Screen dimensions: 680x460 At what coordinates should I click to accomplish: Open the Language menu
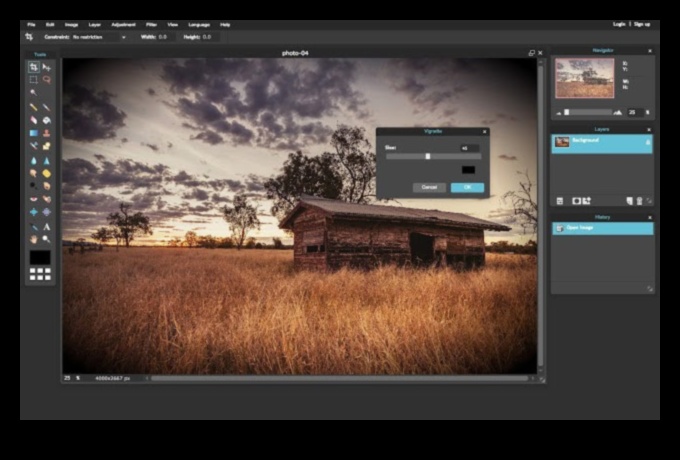click(198, 24)
